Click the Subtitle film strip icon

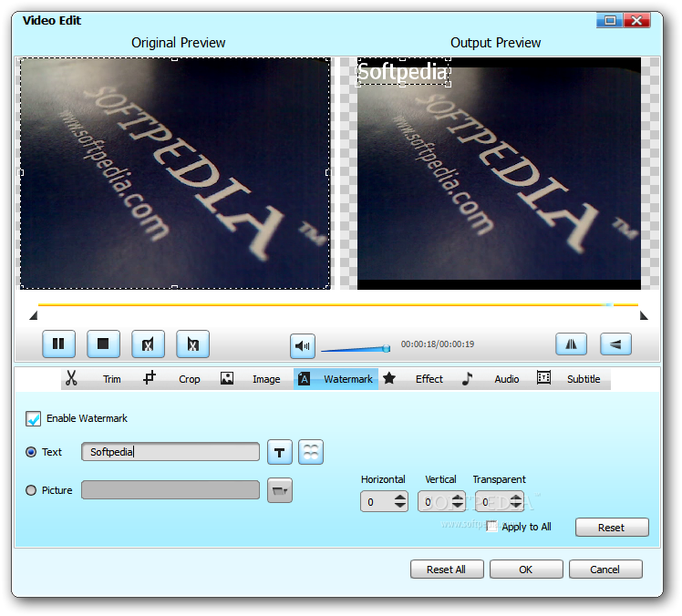[543, 377]
